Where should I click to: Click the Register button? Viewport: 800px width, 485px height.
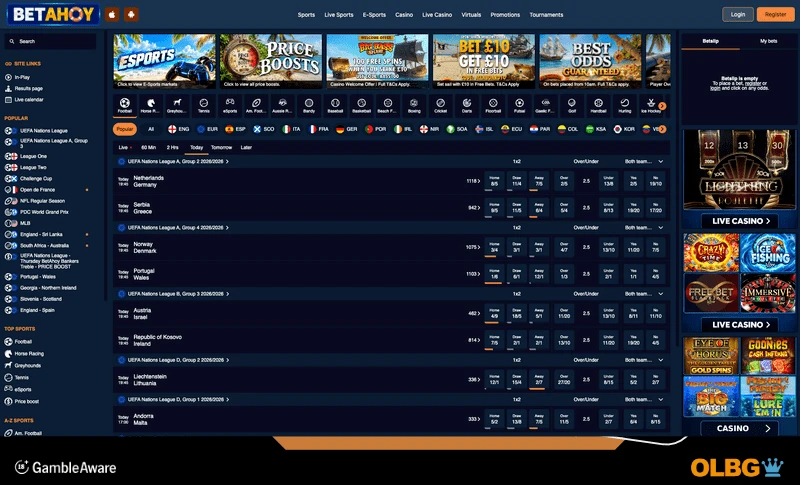776,14
